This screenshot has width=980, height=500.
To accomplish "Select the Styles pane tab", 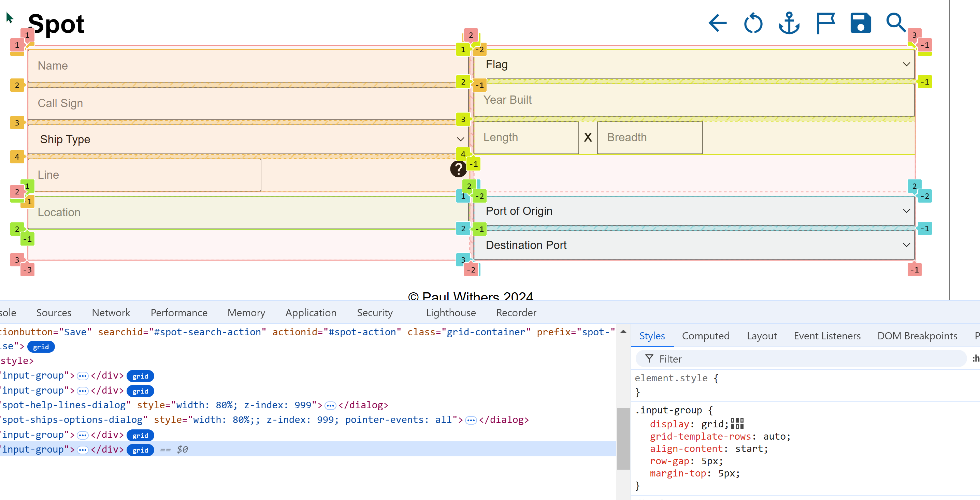I will (x=652, y=336).
